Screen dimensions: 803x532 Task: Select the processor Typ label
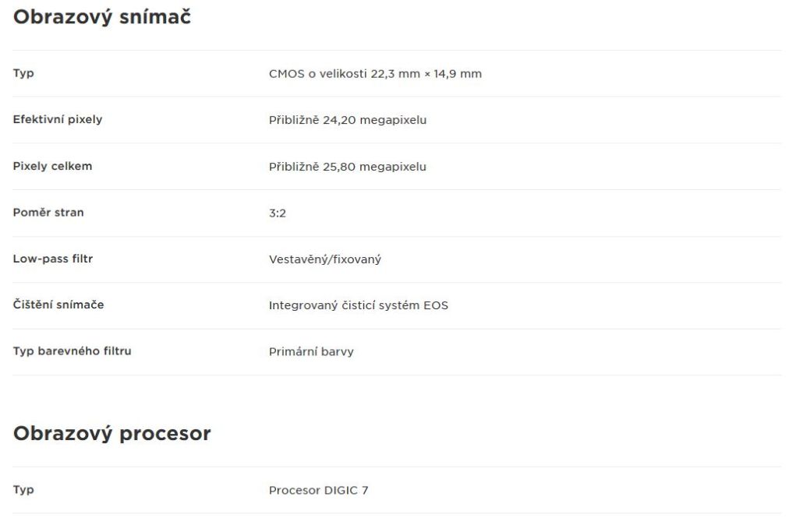23,489
